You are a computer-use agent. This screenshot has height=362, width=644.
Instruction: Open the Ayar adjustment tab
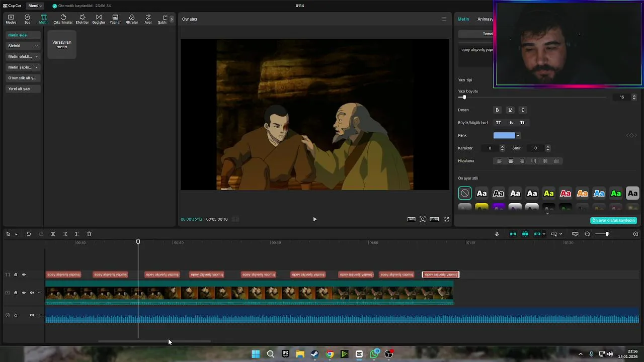click(x=148, y=19)
